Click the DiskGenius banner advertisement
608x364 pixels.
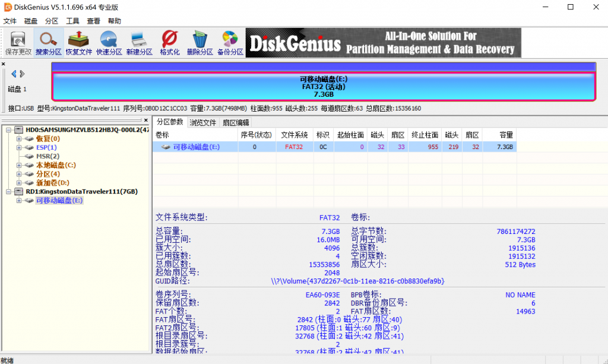[x=383, y=43]
